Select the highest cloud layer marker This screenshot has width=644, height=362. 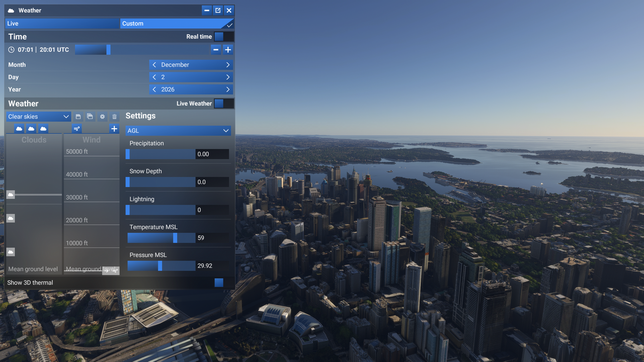click(x=11, y=195)
